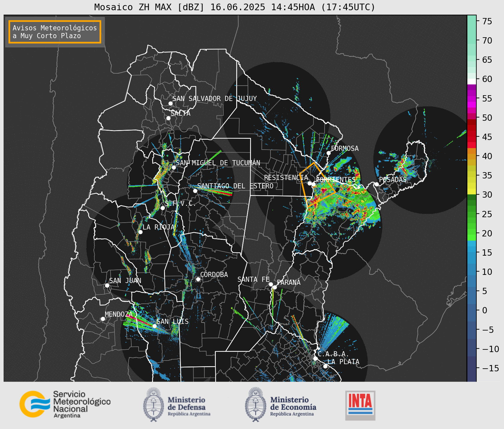Image resolution: width=504 pixels, height=429 pixels.
Task: Click the San Miguel de Tucumán marker dot
Action: point(174,167)
